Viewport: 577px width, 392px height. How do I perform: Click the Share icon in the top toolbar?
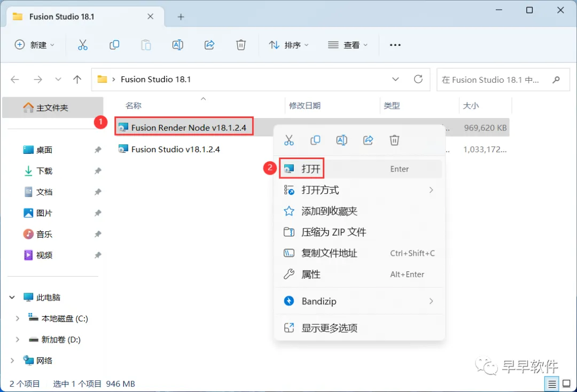(209, 45)
